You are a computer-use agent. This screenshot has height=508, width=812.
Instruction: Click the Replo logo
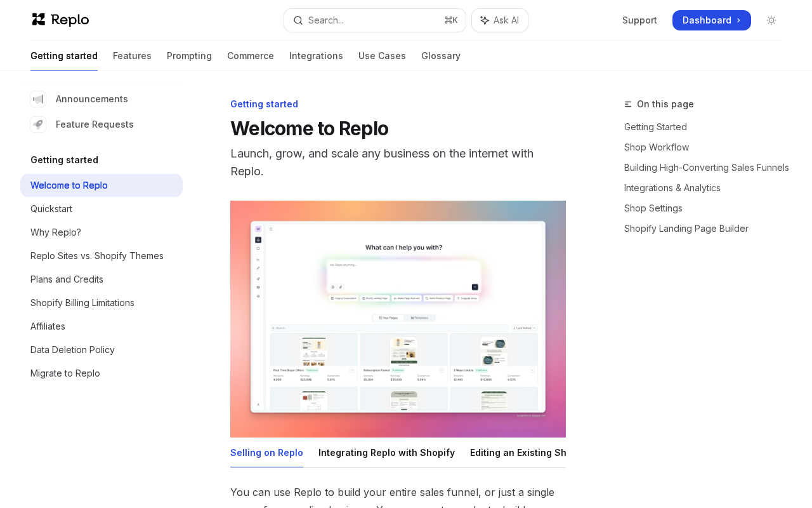click(x=60, y=20)
